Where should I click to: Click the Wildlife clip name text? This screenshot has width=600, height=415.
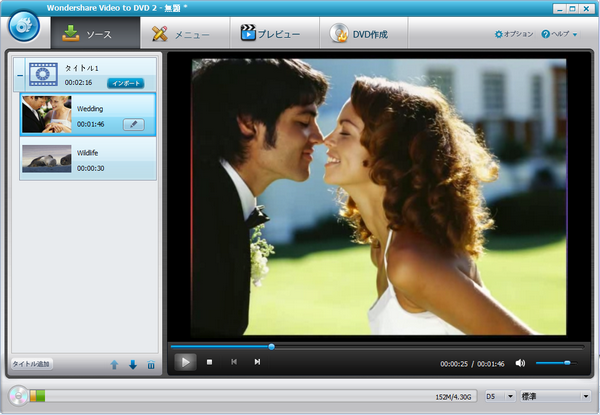point(88,153)
